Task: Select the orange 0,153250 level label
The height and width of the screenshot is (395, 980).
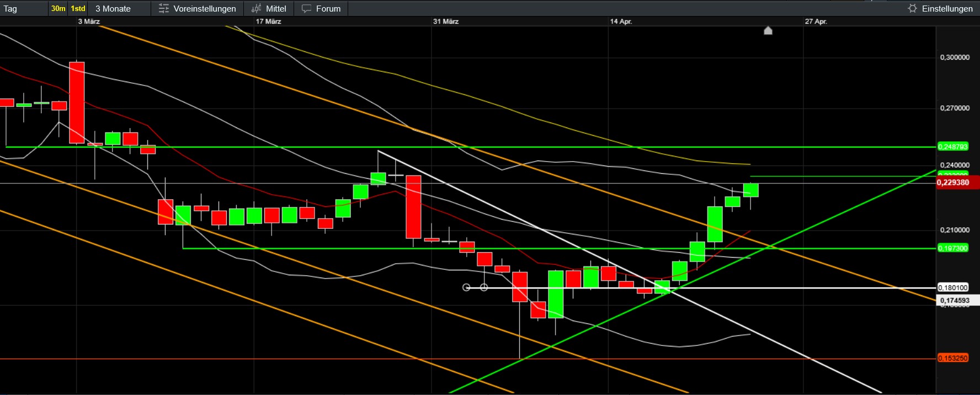Action: coord(953,358)
